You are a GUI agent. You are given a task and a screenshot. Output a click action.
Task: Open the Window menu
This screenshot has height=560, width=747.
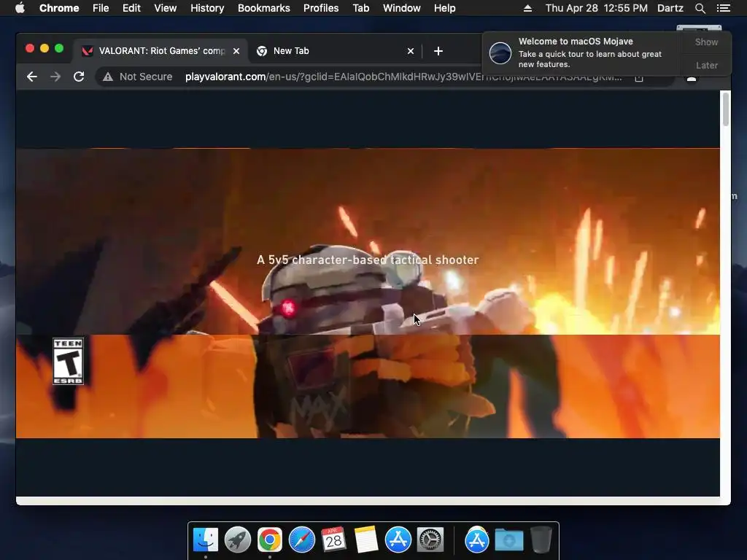402,8
